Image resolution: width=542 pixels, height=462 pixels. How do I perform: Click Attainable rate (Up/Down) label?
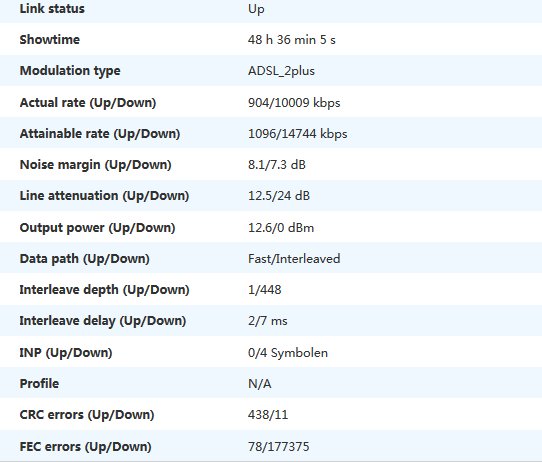coord(100,134)
